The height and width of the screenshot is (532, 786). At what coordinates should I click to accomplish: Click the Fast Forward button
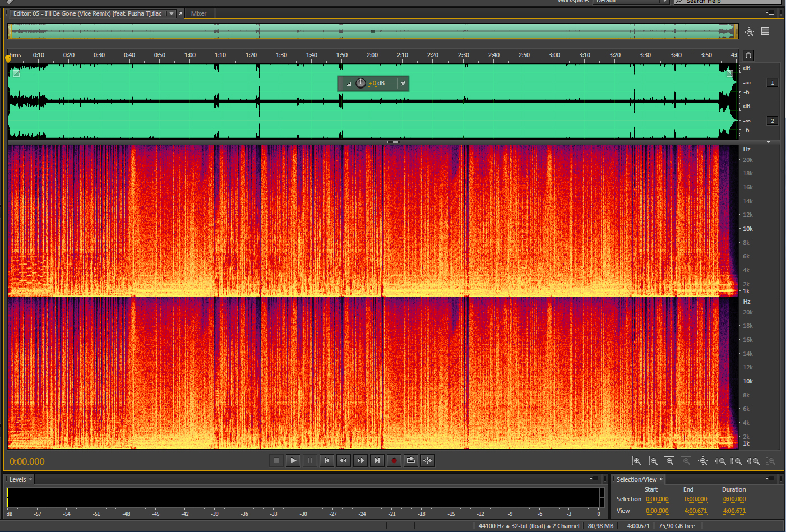pyautogui.click(x=360, y=461)
